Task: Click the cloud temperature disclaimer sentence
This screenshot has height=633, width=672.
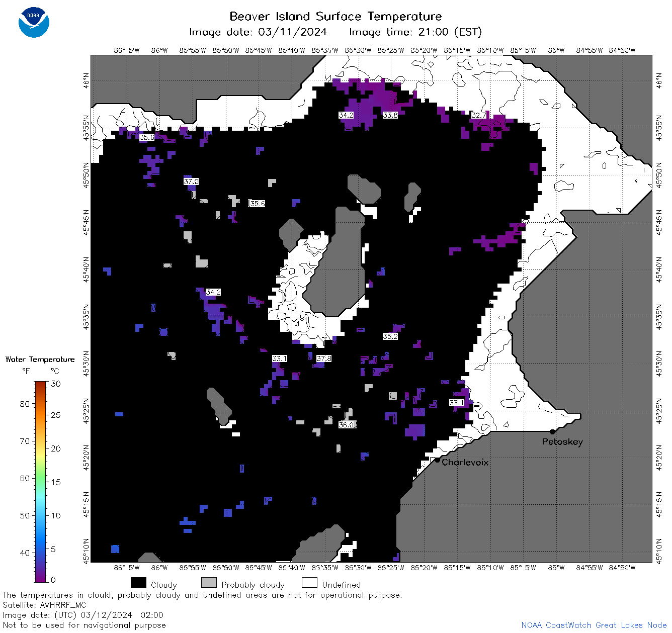Action: click(x=202, y=595)
